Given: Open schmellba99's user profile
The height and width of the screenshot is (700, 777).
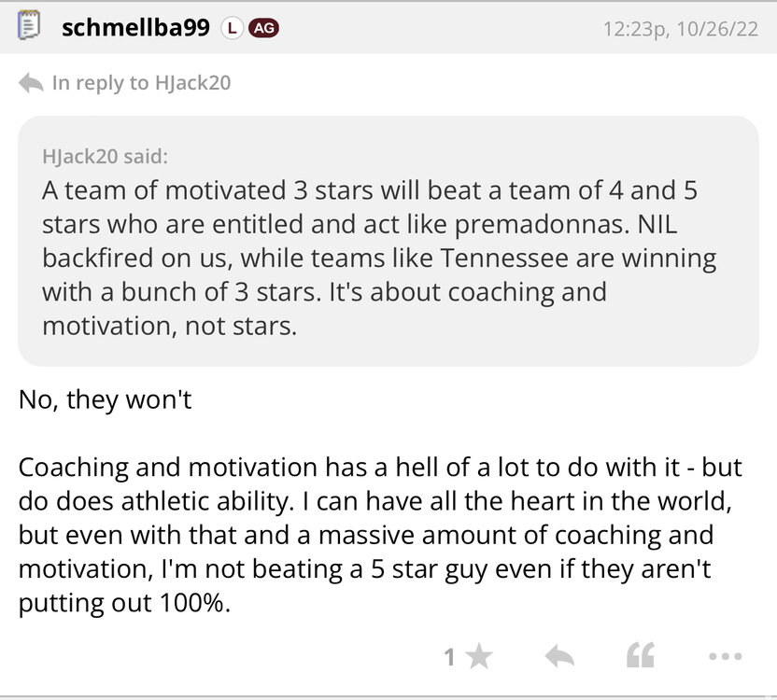Looking at the screenshot, I should point(134,28).
